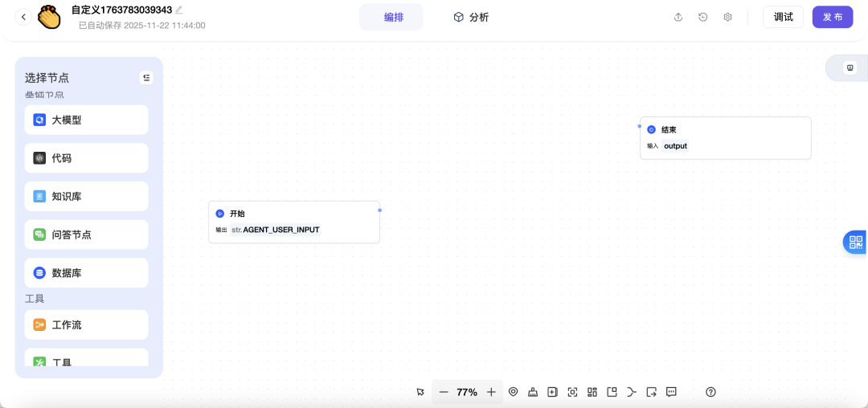Click the 结束 node stop icon
Viewport: 868px width, 408px height.
click(x=652, y=130)
